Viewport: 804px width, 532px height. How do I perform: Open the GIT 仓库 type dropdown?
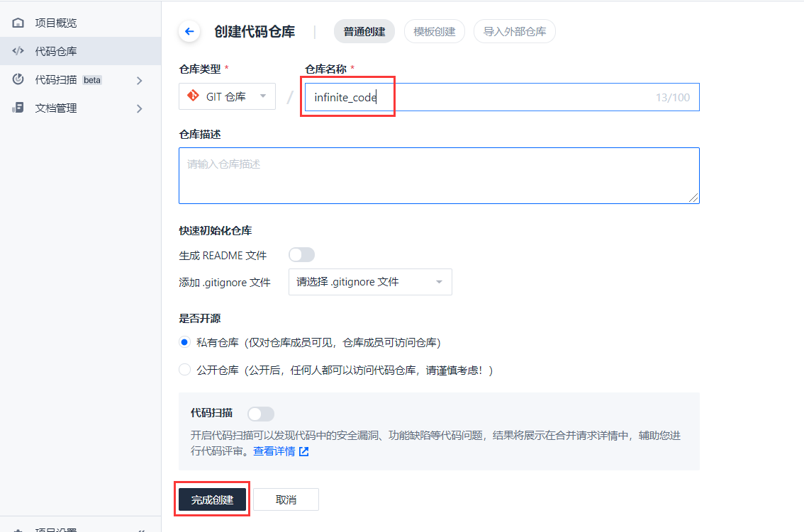pyautogui.click(x=227, y=96)
